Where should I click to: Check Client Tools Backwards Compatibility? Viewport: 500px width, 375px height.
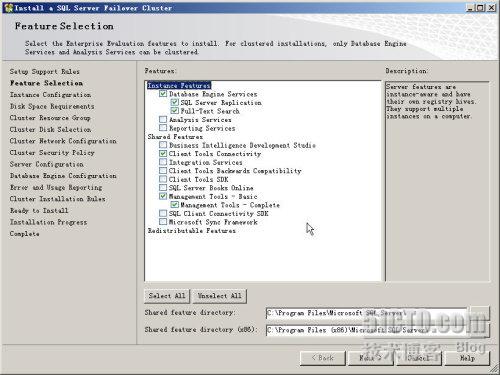pyautogui.click(x=163, y=171)
